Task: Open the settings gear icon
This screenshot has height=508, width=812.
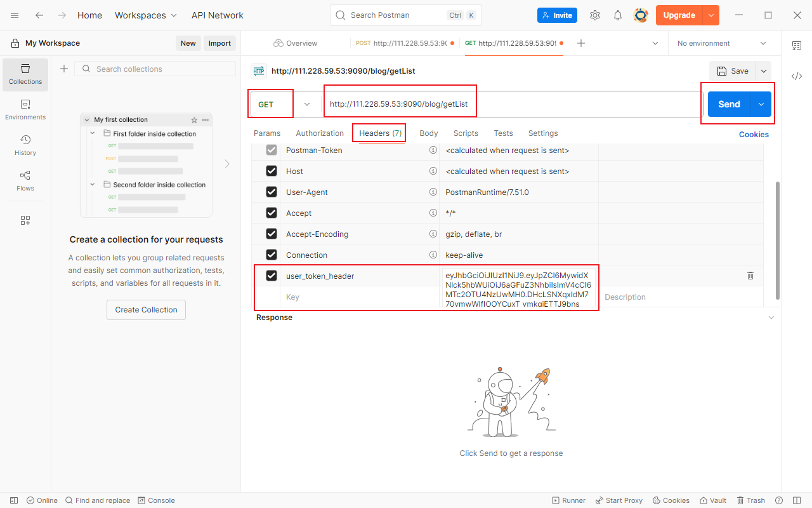Action: click(595, 15)
